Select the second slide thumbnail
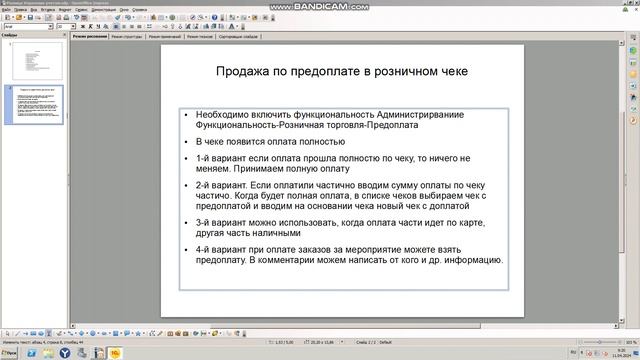This screenshot has width=640, height=360. pos(38,104)
